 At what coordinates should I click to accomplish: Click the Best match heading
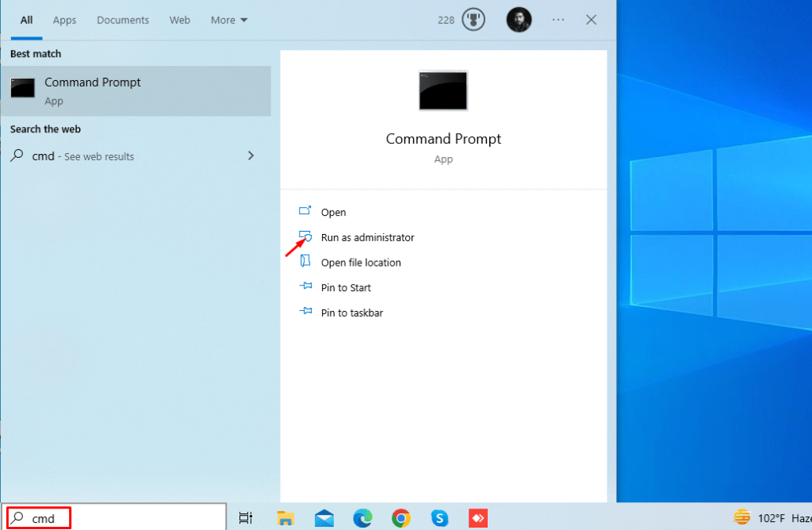point(36,54)
